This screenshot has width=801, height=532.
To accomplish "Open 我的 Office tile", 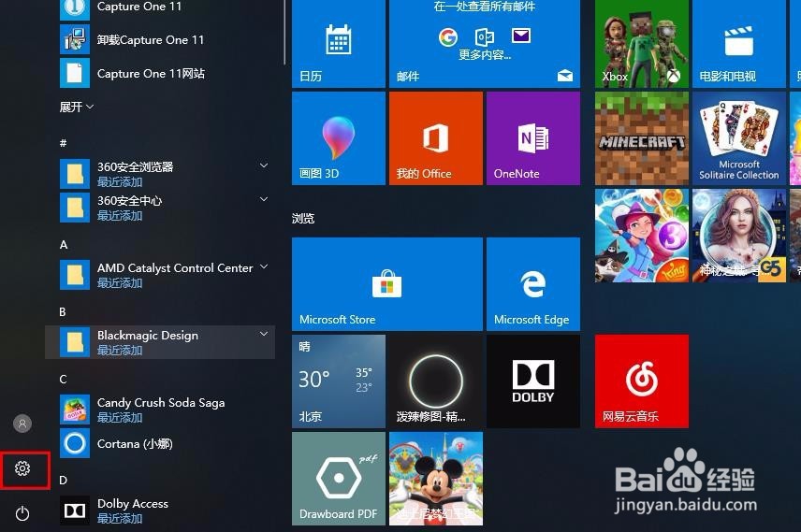I will click(x=436, y=138).
